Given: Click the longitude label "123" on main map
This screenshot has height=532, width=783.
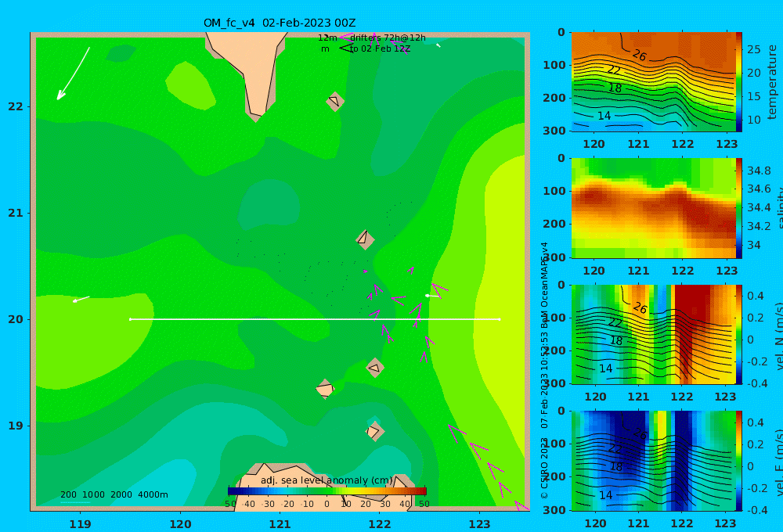Looking at the screenshot, I should tap(480, 524).
